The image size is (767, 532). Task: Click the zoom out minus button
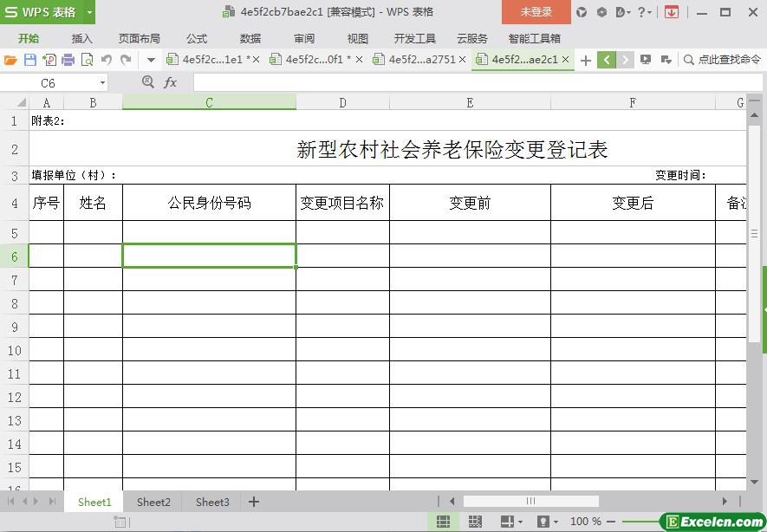611,522
